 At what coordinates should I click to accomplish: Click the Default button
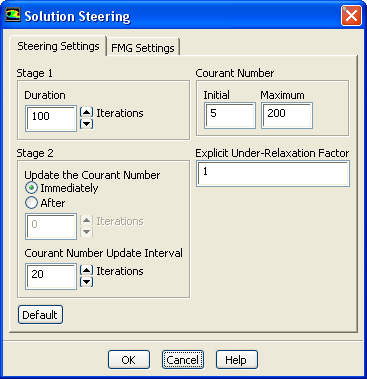[x=40, y=315]
